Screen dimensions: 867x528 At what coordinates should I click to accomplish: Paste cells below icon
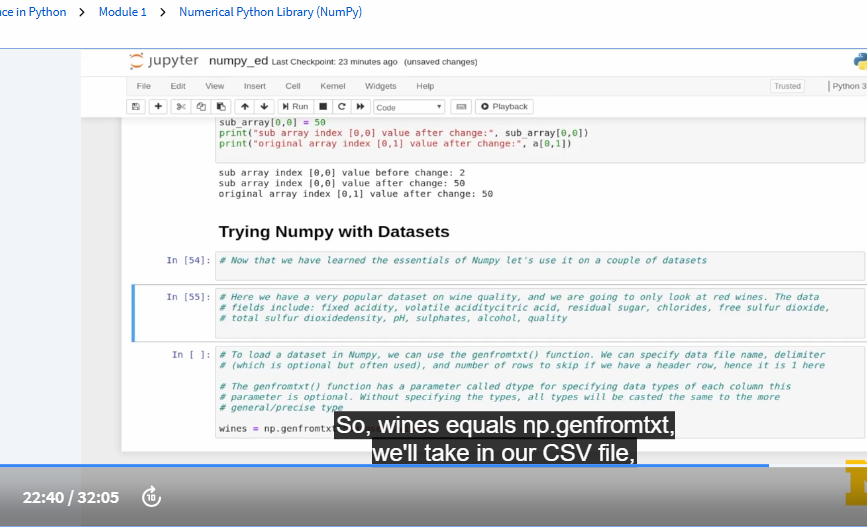(x=221, y=107)
